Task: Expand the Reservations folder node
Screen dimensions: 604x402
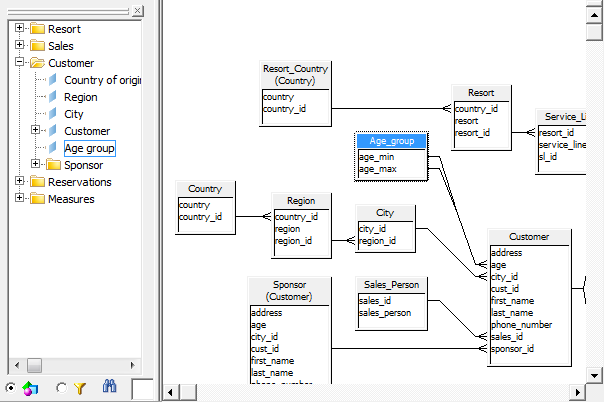Action: pyautogui.click(x=19, y=181)
